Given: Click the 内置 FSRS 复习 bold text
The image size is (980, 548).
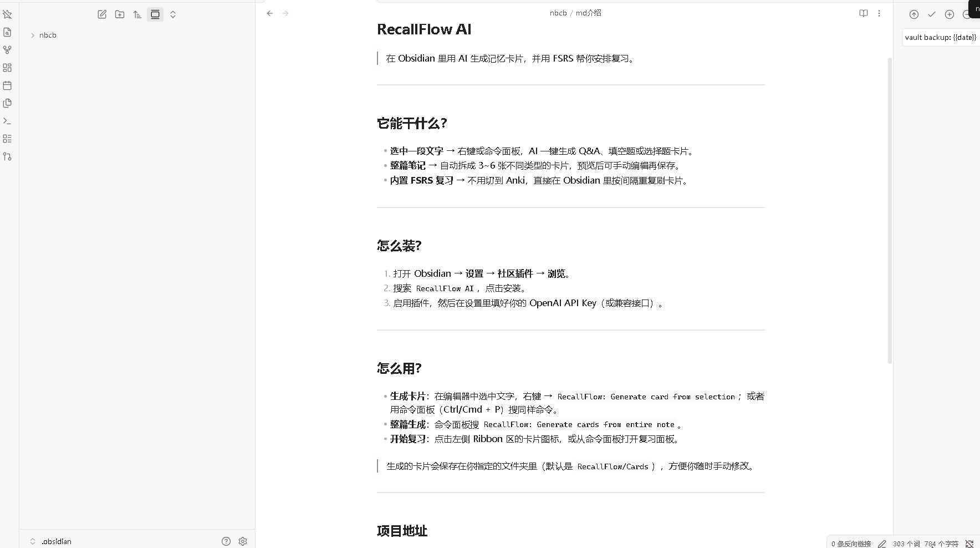Looking at the screenshot, I should point(422,180).
